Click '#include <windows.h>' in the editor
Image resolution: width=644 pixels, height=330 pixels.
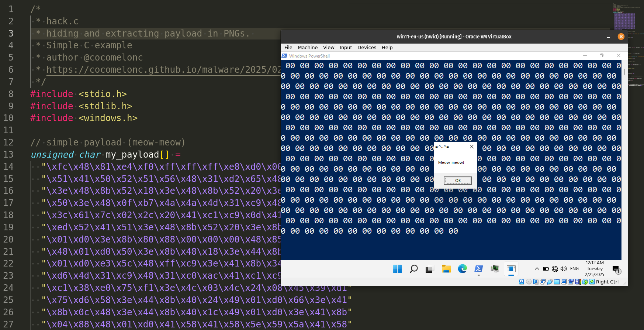pyautogui.click(x=84, y=118)
